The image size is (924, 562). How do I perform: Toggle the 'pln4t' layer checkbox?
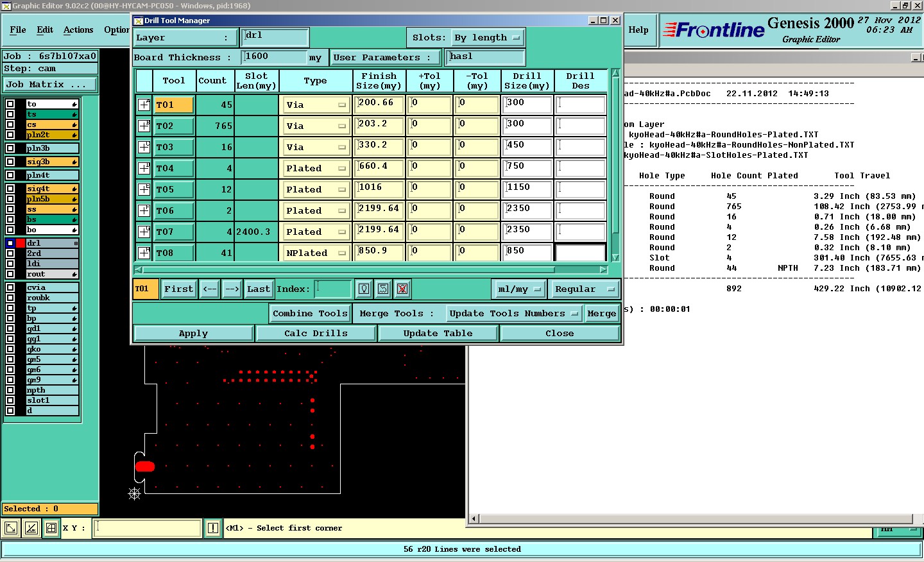[x=10, y=175]
